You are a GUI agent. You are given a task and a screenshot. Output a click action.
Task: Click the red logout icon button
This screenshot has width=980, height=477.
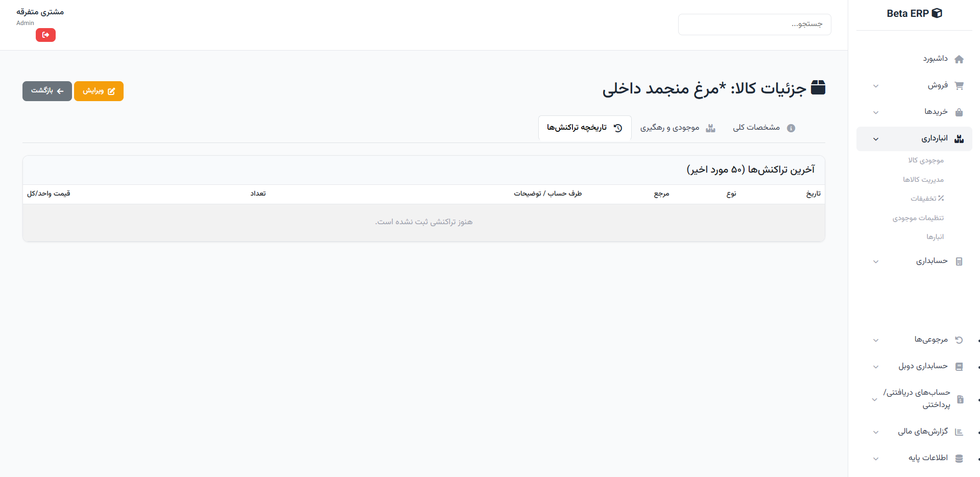(x=45, y=35)
